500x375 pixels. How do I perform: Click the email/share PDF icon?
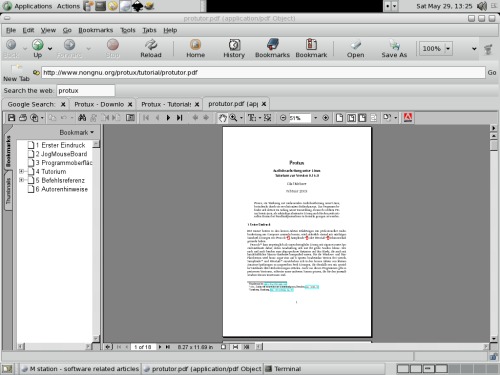[34, 118]
